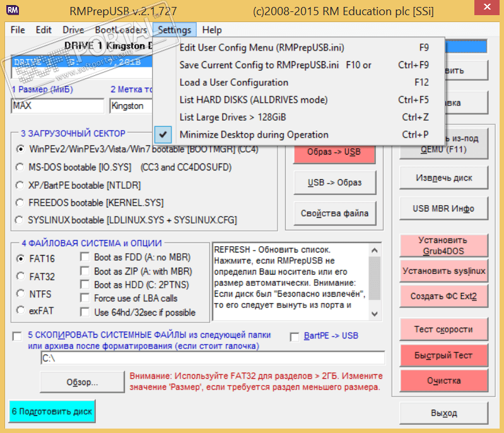Click scroll up arrow in help text box

click(x=375, y=250)
